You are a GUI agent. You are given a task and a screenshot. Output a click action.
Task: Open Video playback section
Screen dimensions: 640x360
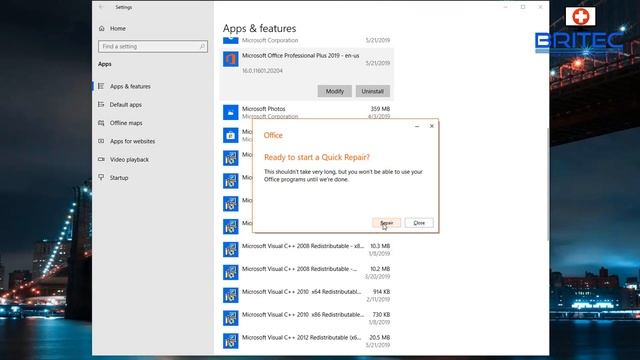coord(129,160)
